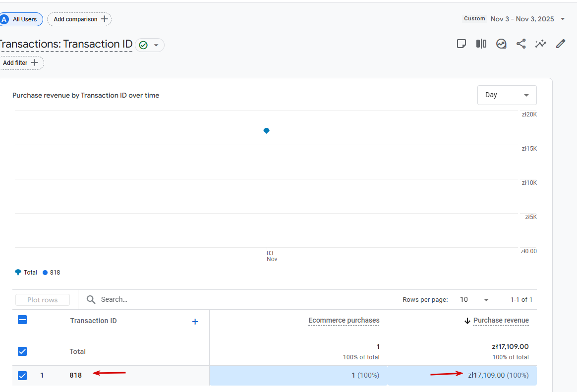
Task: Uncheck the row 818 checkbox
Action: pos(22,376)
